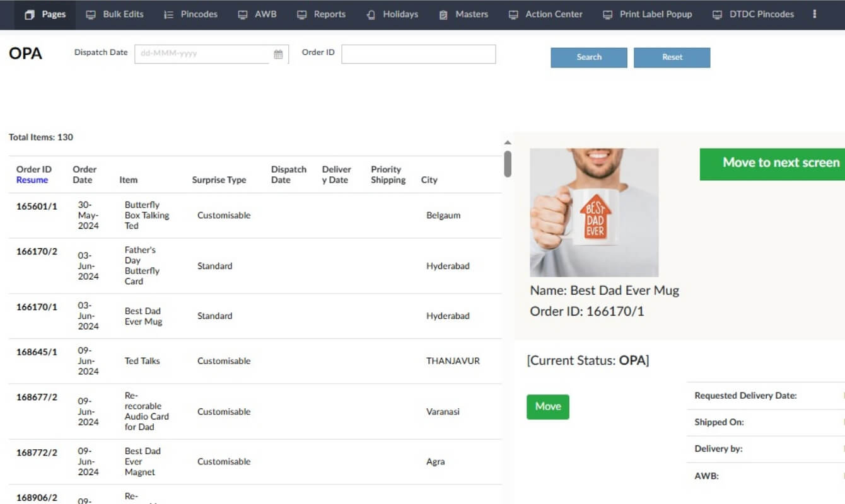Click the Pincodes list icon

(x=168, y=14)
